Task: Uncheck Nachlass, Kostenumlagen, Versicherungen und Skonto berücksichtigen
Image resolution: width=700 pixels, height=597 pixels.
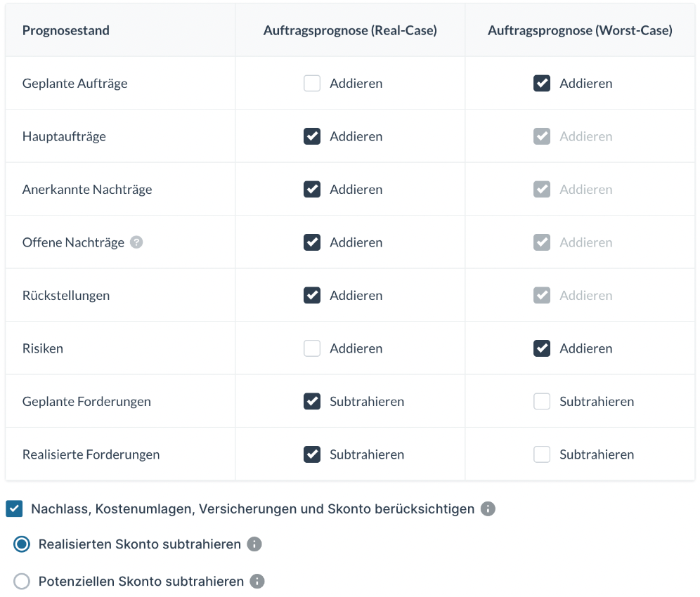Action: click(x=14, y=509)
